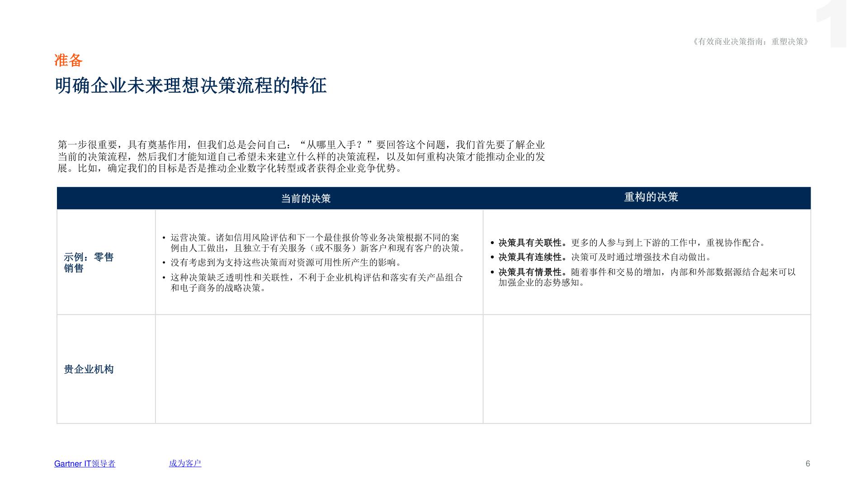Click the 成为客户 link
The width and height of the screenshot is (868, 488).
pos(185,463)
